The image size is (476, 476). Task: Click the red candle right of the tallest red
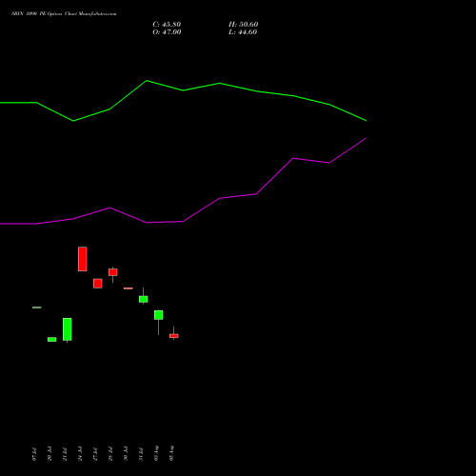pos(98,284)
